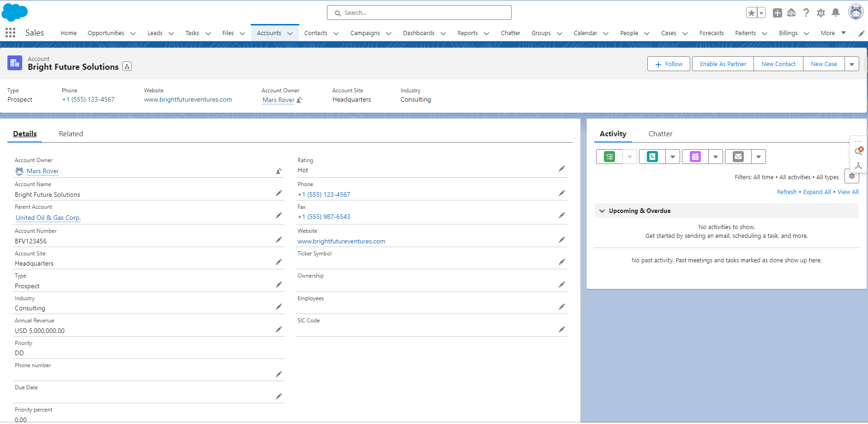Open the Contacts tab dropdown chevron

pyautogui.click(x=336, y=33)
